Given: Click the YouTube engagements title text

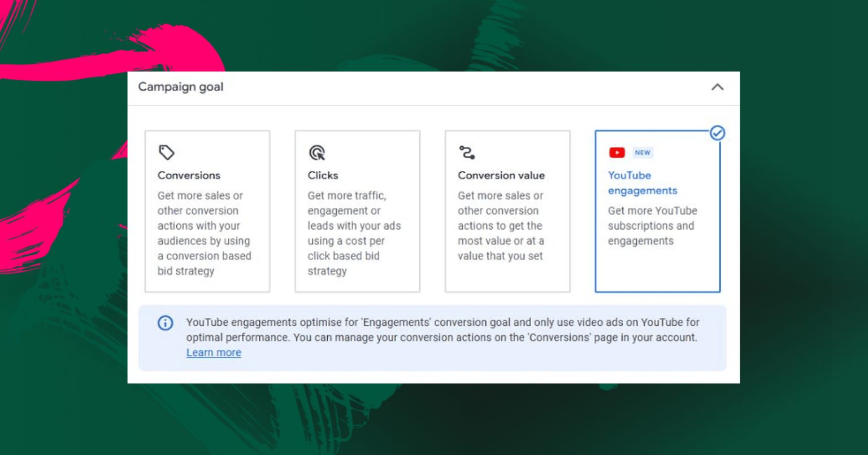Looking at the screenshot, I should click(x=643, y=183).
